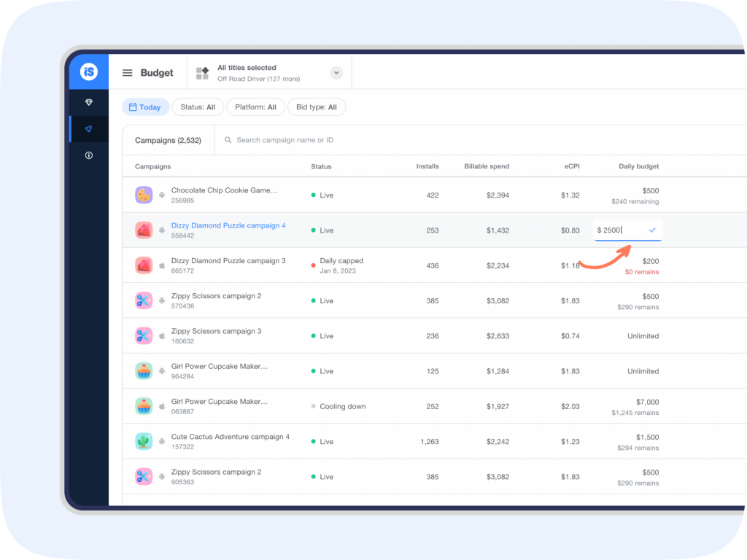Screen dimensions: 747x560
Task: Click the Chocolate Chip Cookie Game app icon
Action: (x=144, y=195)
